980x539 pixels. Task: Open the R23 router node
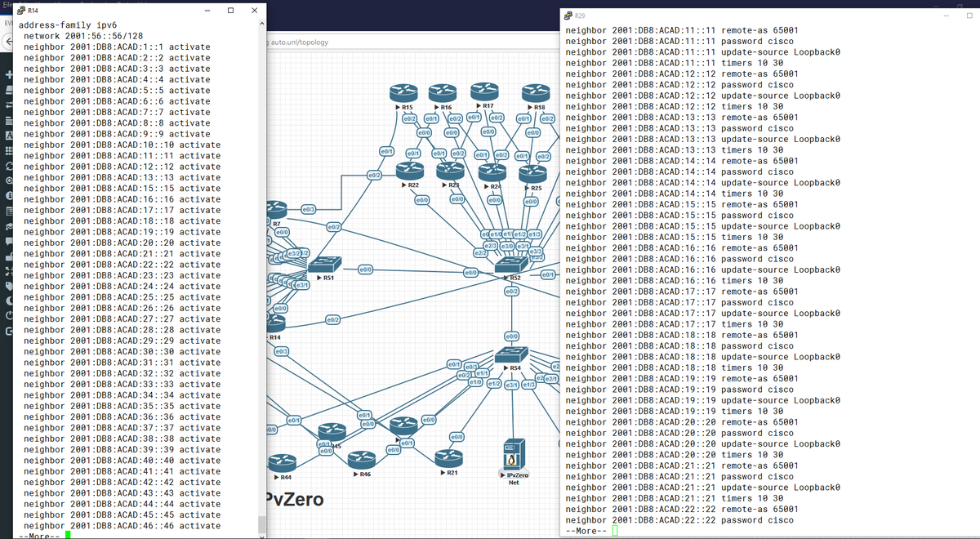(450, 171)
